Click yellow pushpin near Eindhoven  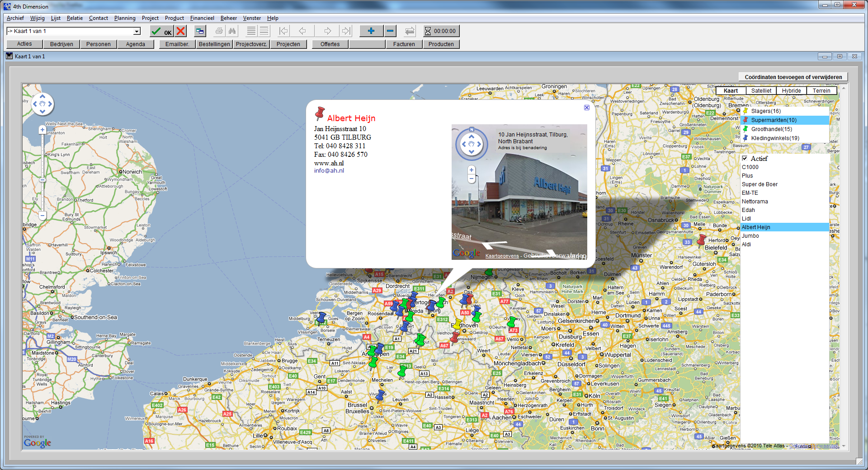tap(457, 324)
